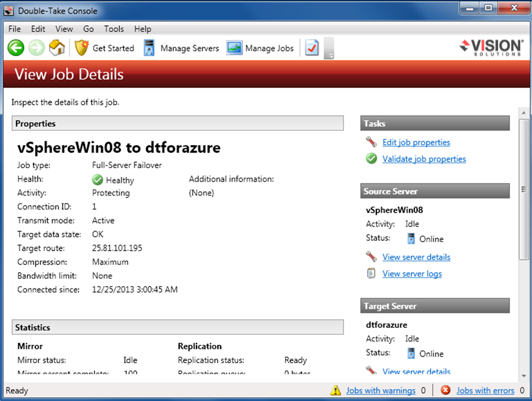
Task: Click the job title vSphereWin08 to dtforazure
Action: [x=119, y=147]
